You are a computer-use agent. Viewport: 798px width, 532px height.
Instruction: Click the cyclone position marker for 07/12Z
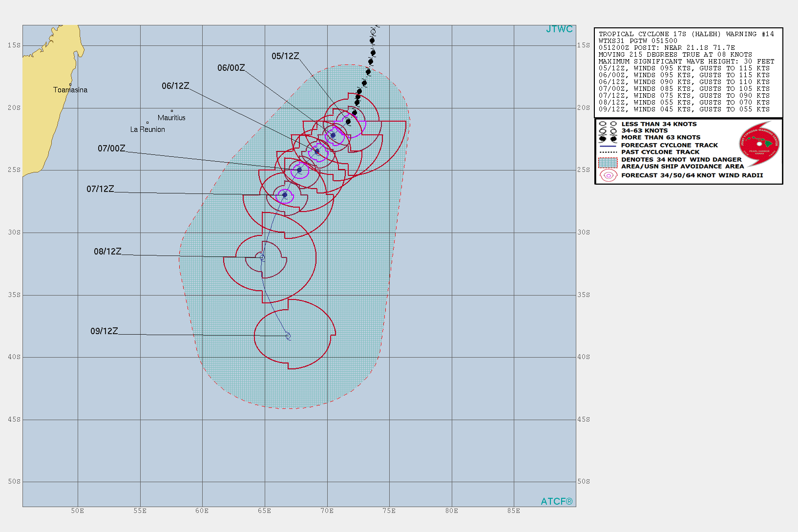click(285, 195)
